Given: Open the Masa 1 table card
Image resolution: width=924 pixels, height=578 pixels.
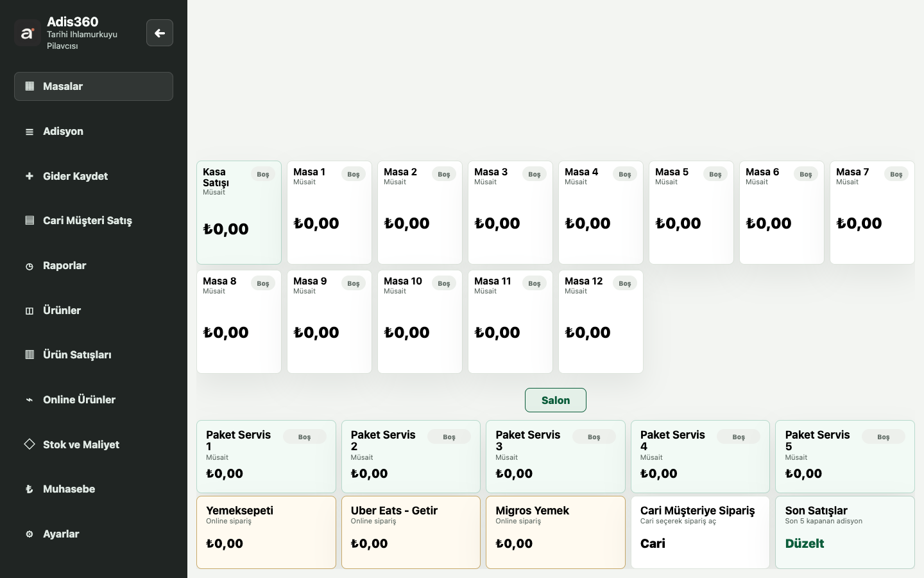Looking at the screenshot, I should 329,213.
